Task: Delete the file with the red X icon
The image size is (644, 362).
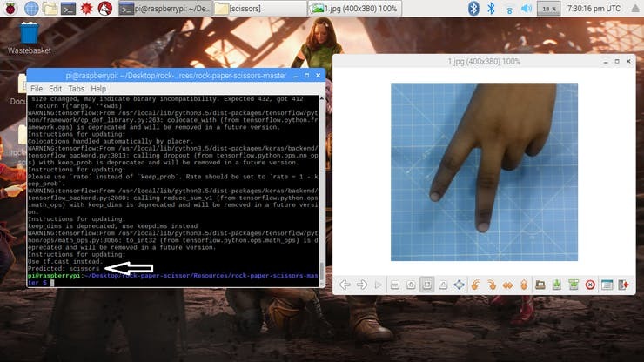Action: pos(590,285)
